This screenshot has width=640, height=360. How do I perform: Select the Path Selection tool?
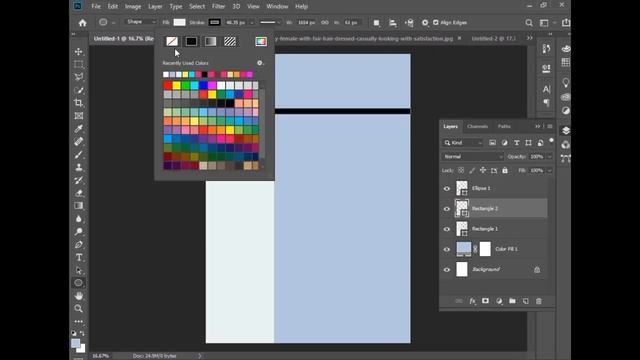[79, 270]
